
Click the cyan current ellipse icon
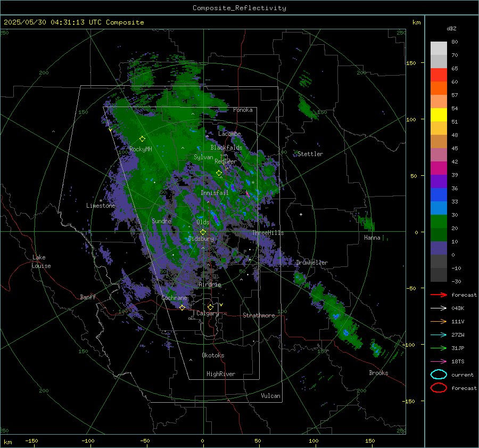coord(439,374)
